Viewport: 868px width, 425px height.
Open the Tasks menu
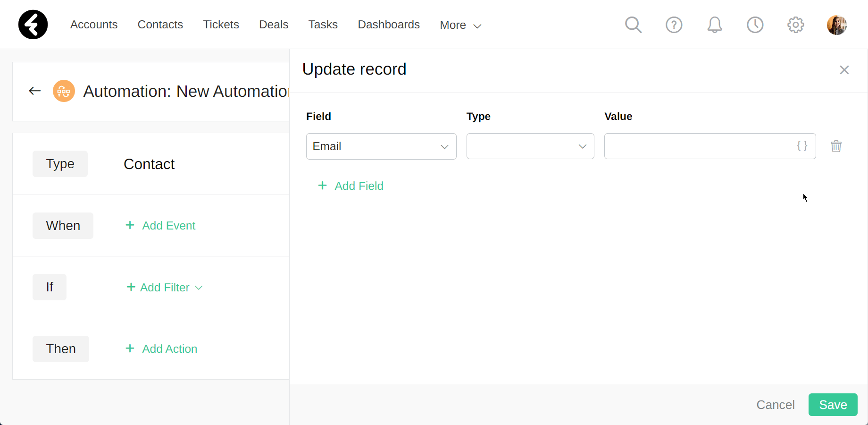(323, 25)
